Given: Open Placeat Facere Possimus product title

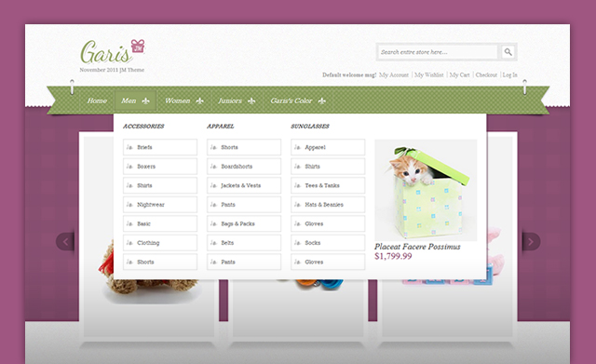Looking at the screenshot, I should point(417,247).
